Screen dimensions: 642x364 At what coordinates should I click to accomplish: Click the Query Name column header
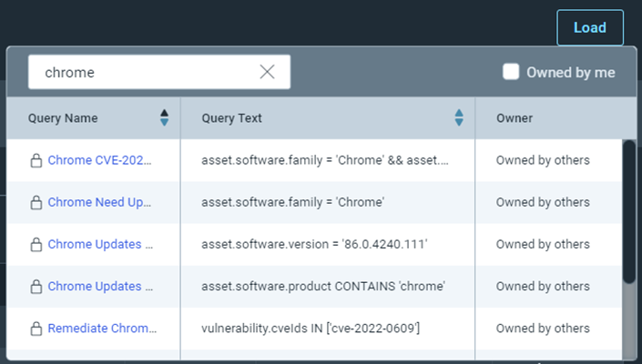pyautogui.click(x=94, y=118)
